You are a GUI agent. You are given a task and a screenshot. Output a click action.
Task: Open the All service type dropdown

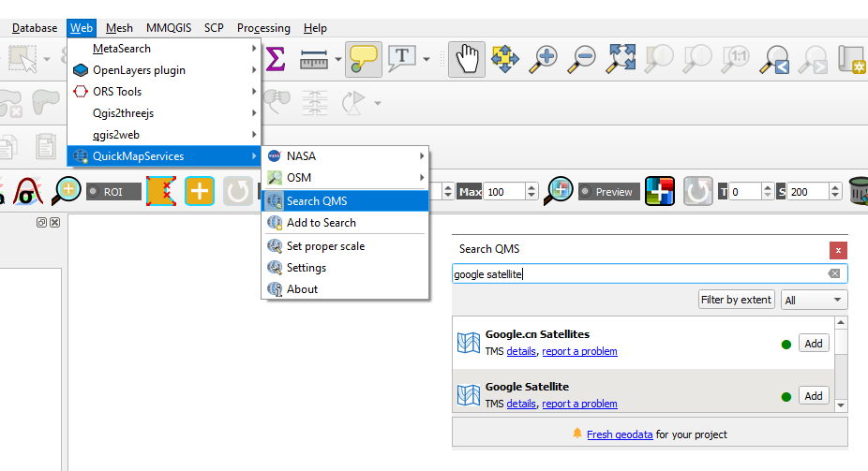tap(814, 300)
